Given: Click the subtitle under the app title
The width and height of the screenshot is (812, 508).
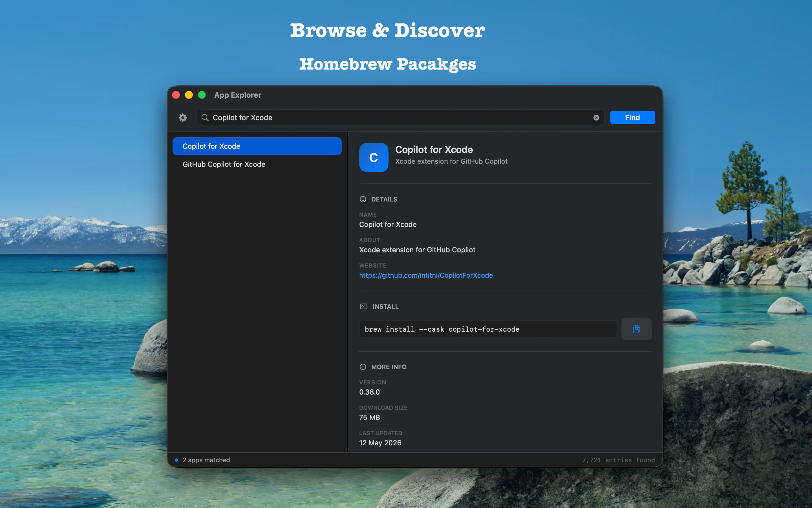Looking at the screenshot, I should click(451, 162).
